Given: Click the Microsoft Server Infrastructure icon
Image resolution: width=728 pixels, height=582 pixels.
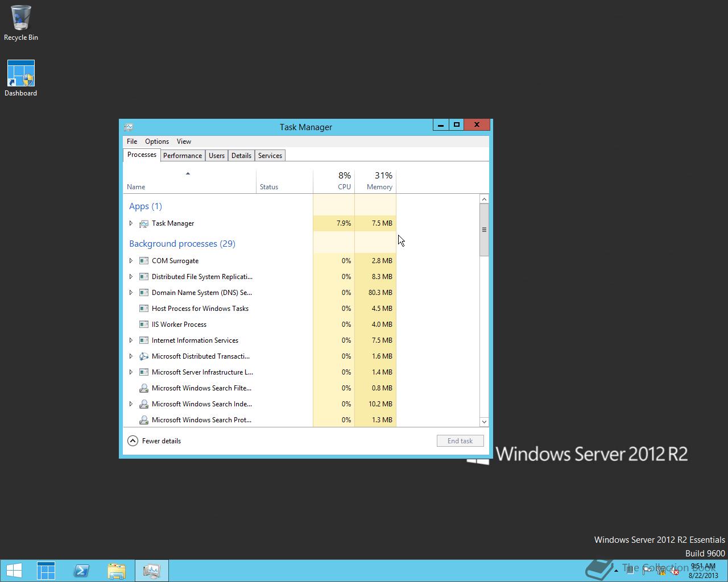Looking at the screenshot, I should click(x=144, y=372).
